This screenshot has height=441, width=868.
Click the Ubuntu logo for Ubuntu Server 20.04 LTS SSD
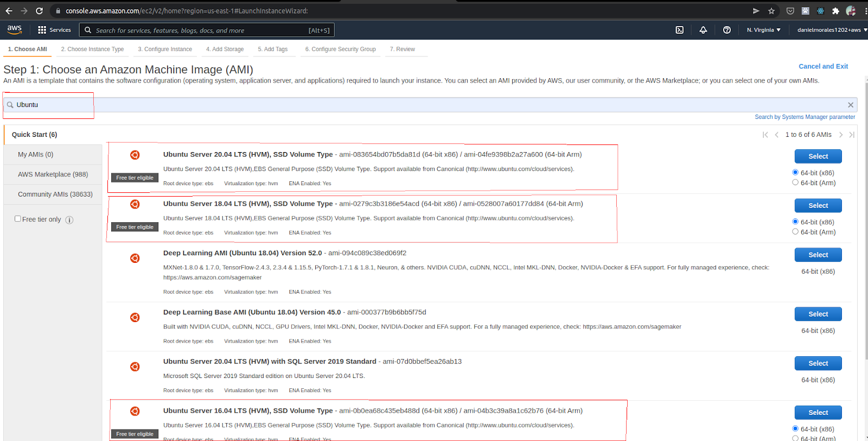tap(135, 155)
